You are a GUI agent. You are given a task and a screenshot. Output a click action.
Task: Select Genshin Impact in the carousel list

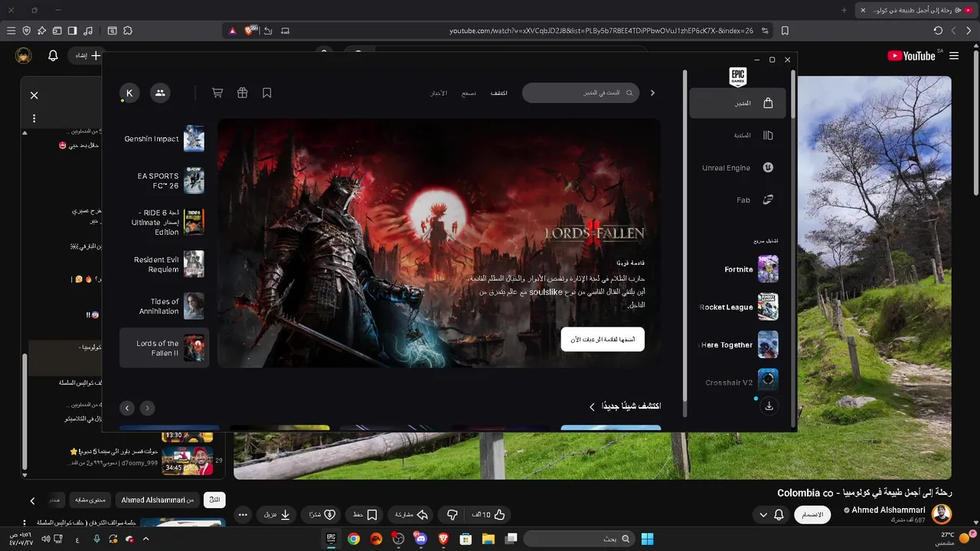click(x=164, y=139)
